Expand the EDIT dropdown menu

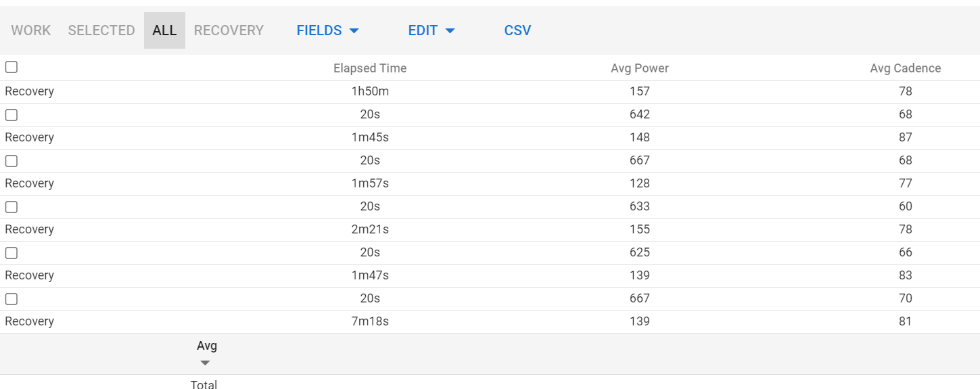(431, 30)
